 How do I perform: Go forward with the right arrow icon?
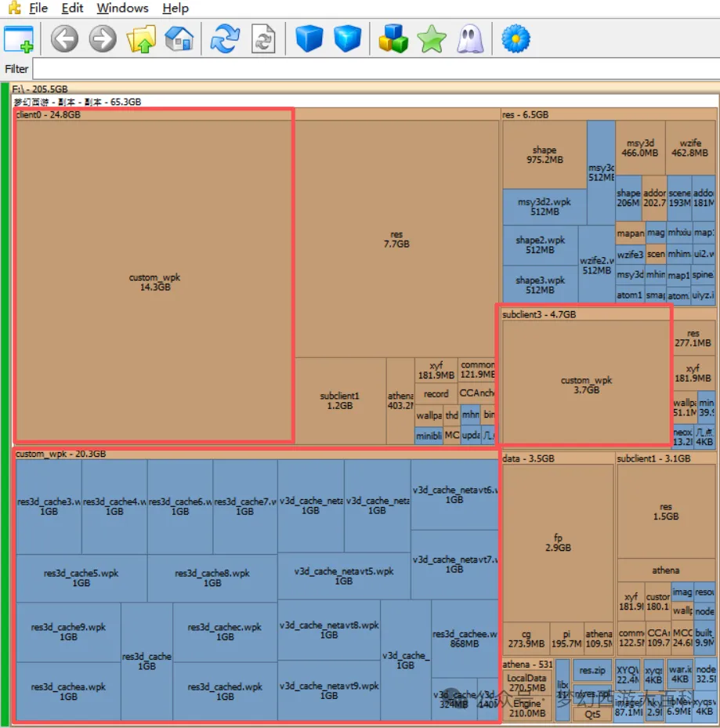tap(103, 38)
